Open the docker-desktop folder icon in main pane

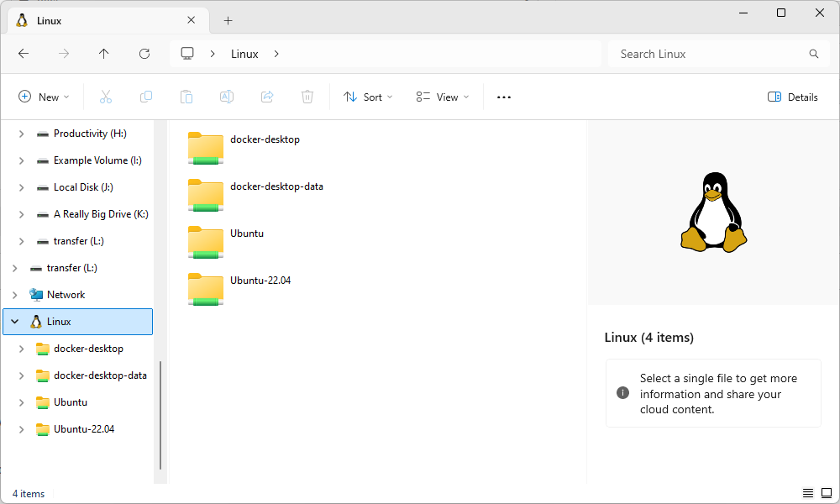coord(206,148)
